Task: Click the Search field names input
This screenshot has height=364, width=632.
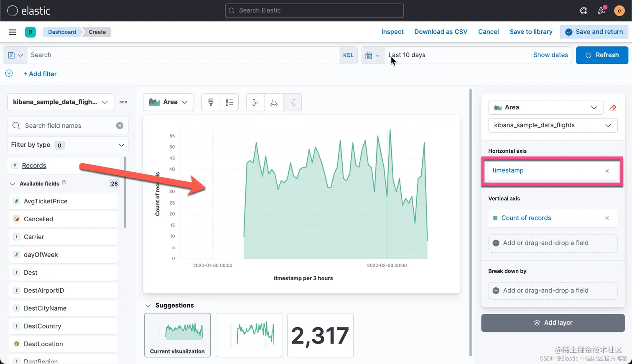Action: (68, 126)
